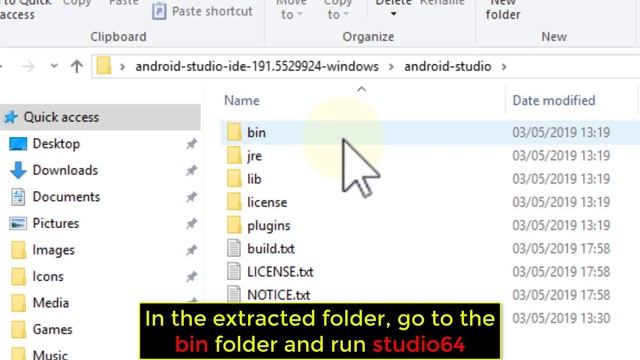This screenshot has width=640, height=360.
Task: Open Downloads in navigation pane
Action: [65, 171]
